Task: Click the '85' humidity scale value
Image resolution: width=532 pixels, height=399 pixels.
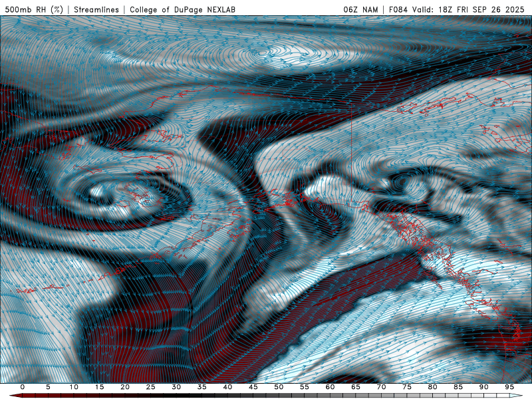Action: click(458, 387)
